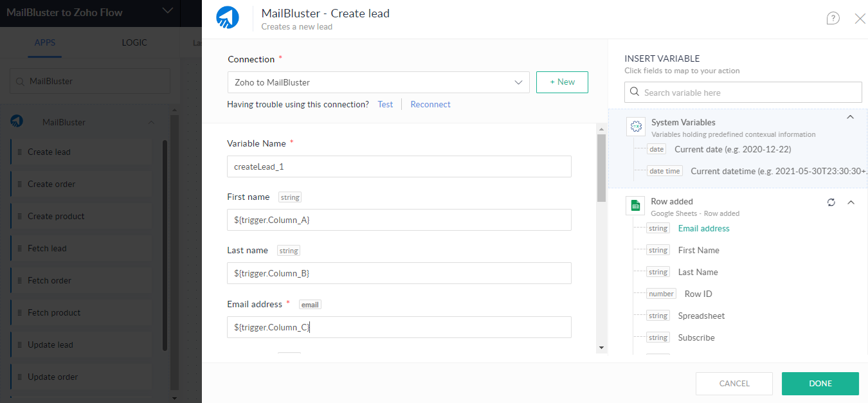
Task: Focus the Variable Name field
Action: 399,166
